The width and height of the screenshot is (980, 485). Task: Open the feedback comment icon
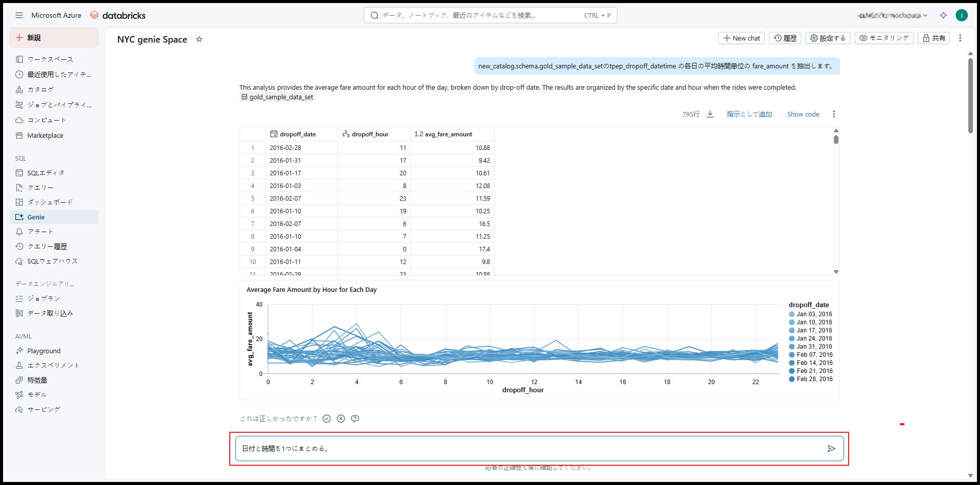pyautogui.click(x=355, y=419)
